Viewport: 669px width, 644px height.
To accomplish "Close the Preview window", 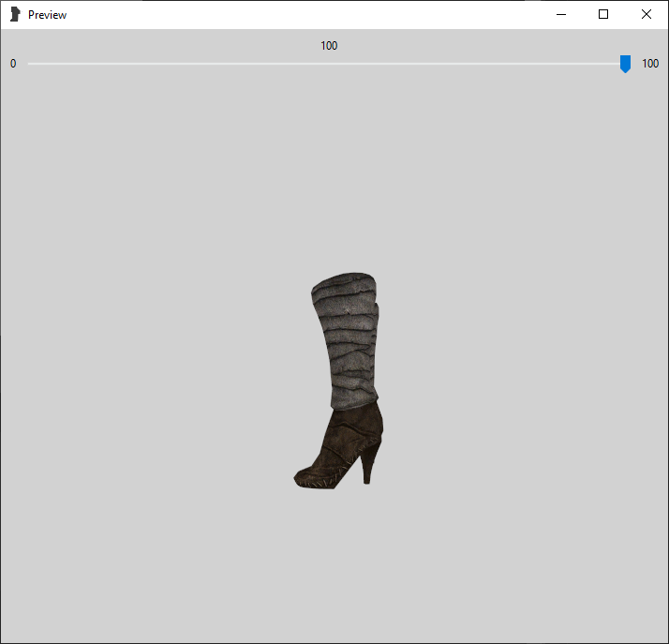I will (646, 14).
